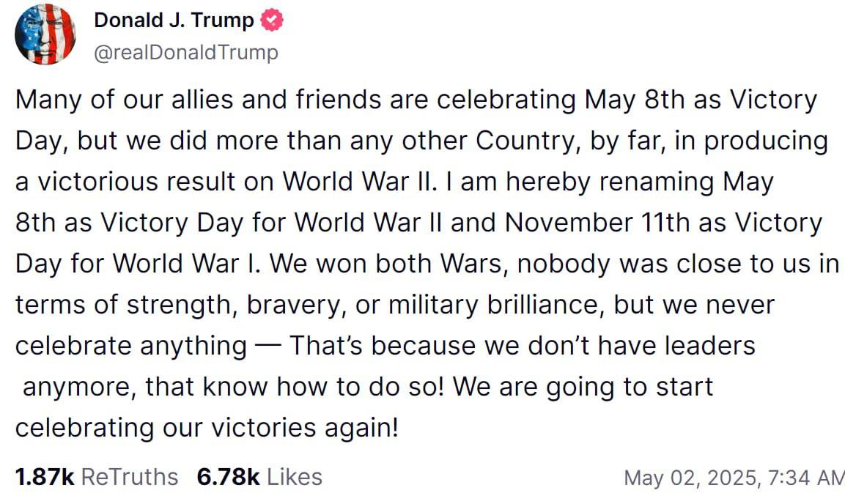Show the 1.87k ReTruths count
The image size is (845, 504).
(45, 477)
